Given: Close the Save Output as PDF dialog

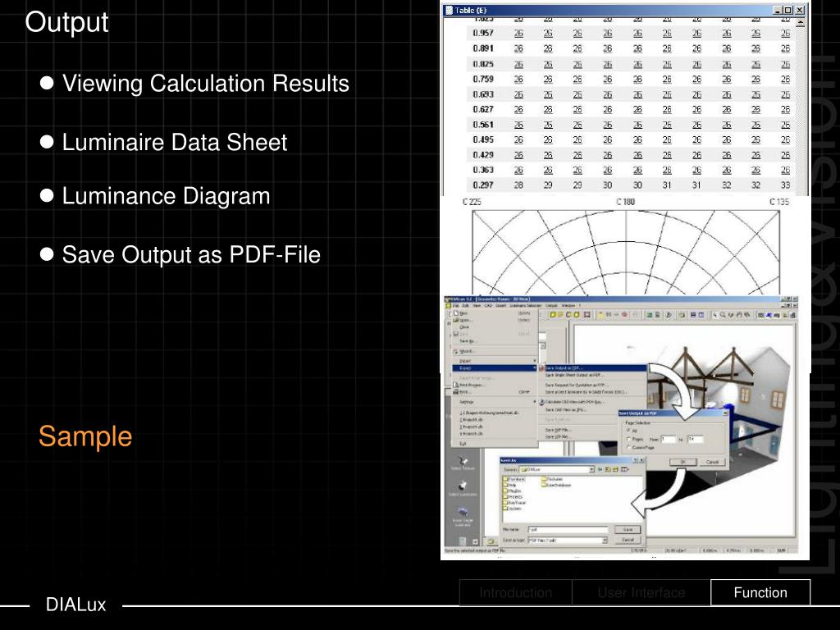Looking at the screenshot, I should pos(725,413).
